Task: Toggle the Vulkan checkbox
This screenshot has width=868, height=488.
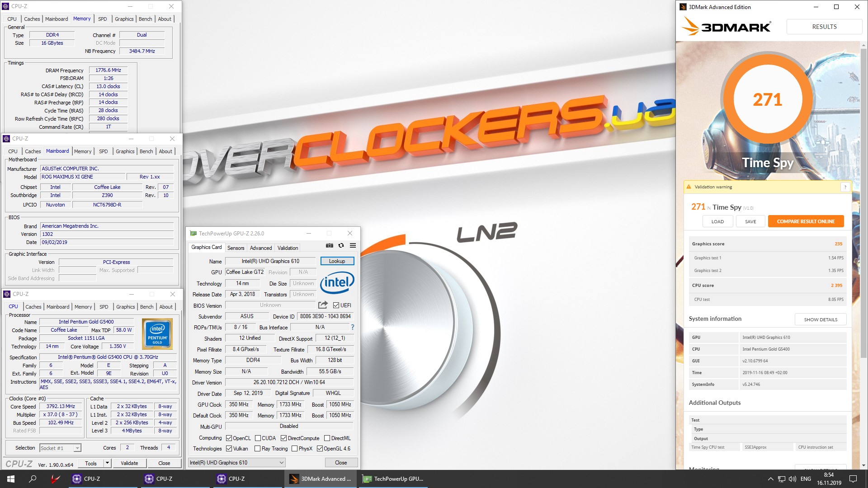Action: 229,449
